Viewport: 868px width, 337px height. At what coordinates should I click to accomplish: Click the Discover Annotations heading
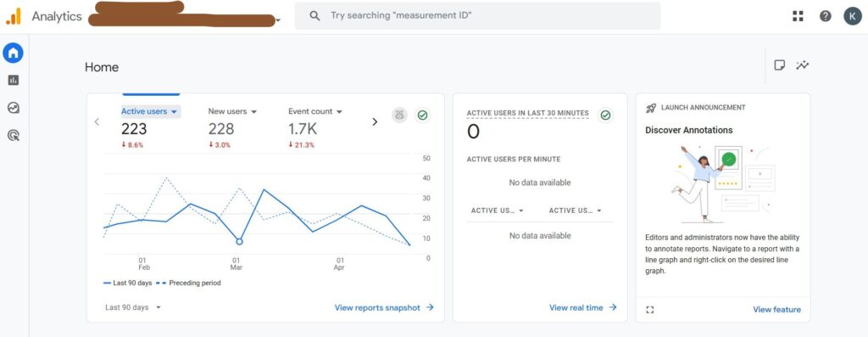pyautogui.click(x=688, y=130)
